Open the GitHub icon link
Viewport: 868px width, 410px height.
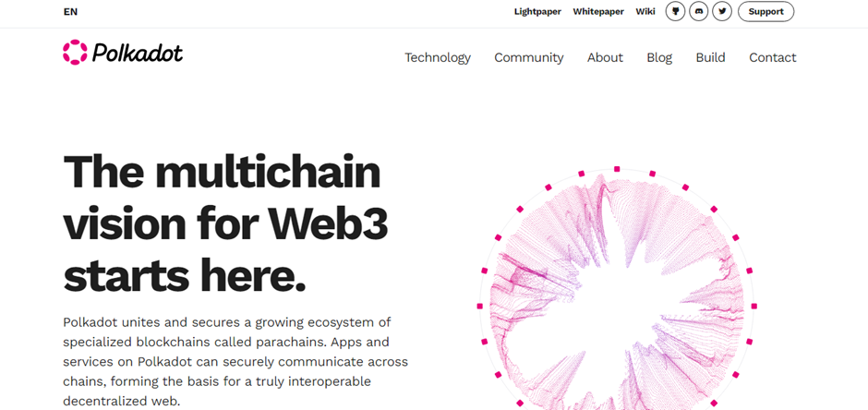point(675,11)
